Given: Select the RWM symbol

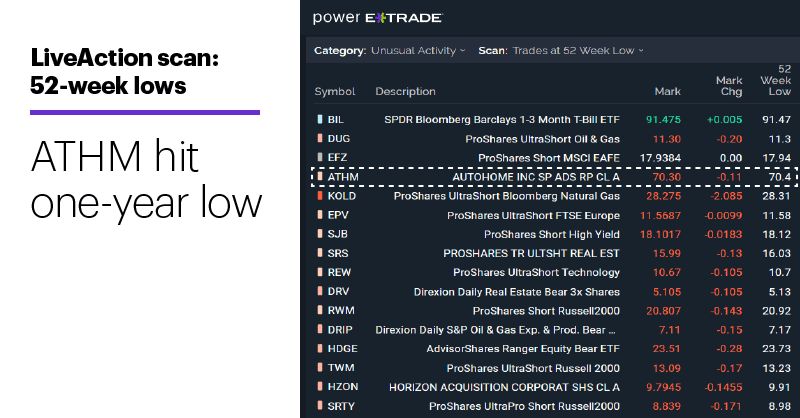Looking at the screenshot, I should tap(341, 310).
